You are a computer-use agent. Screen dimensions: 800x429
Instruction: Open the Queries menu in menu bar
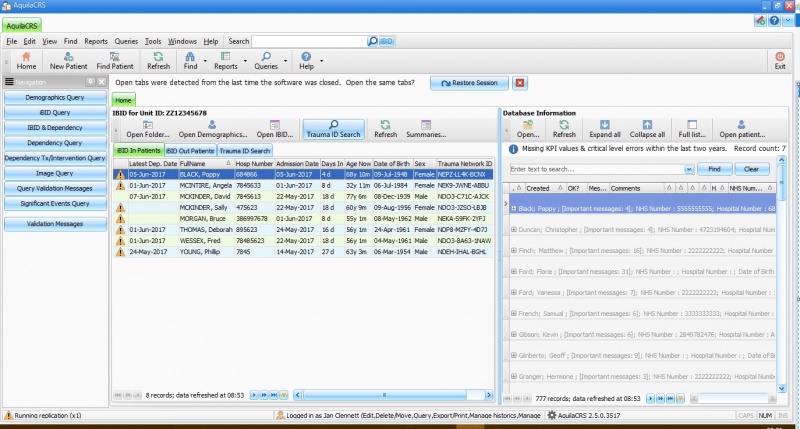coord(126,41)
